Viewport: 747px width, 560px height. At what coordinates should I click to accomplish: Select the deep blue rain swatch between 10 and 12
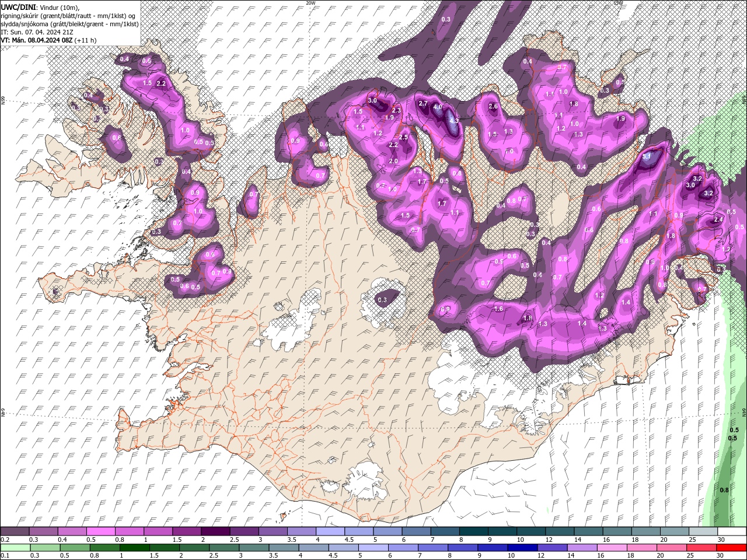point(523,548)
